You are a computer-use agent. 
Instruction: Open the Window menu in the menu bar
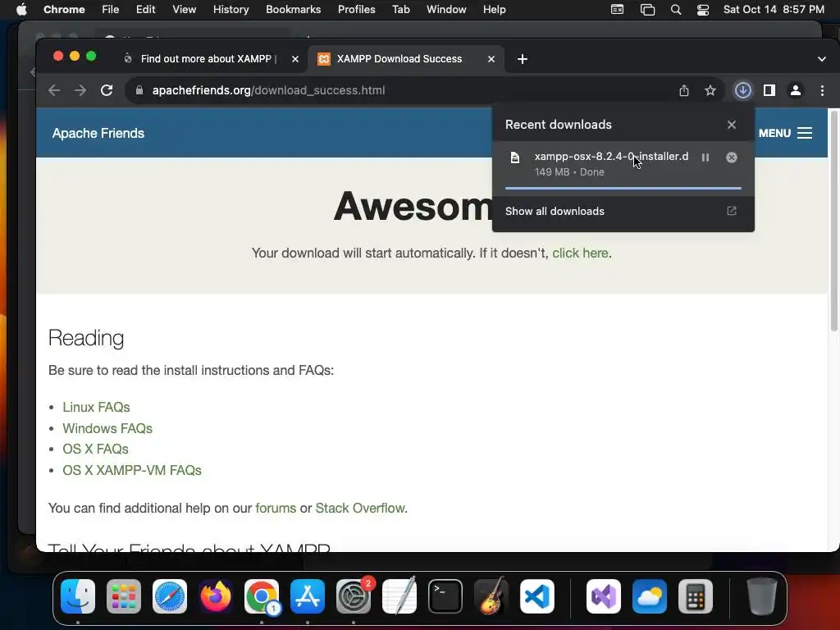pyautogui.click(x=446, y=10)
